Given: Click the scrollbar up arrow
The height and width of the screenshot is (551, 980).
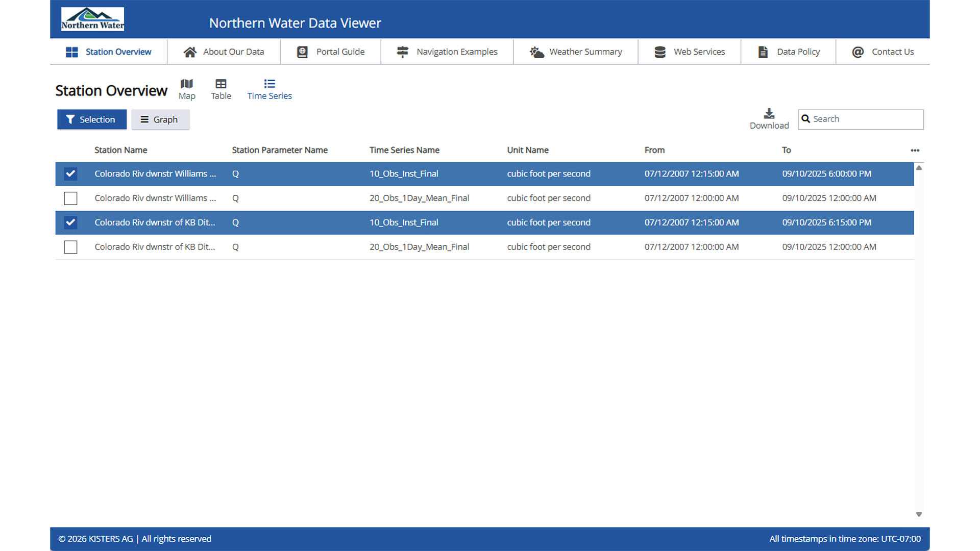Looking at the screenshot, I should coord(919,168).
